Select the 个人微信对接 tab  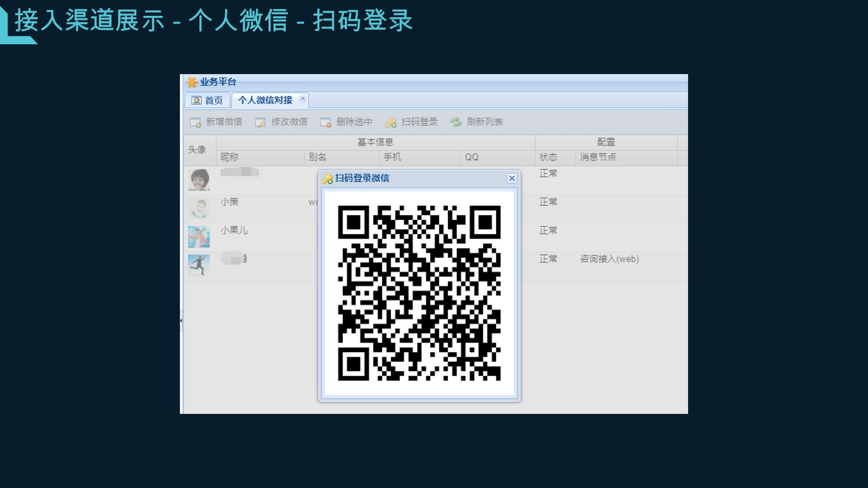tap(270, 100)
